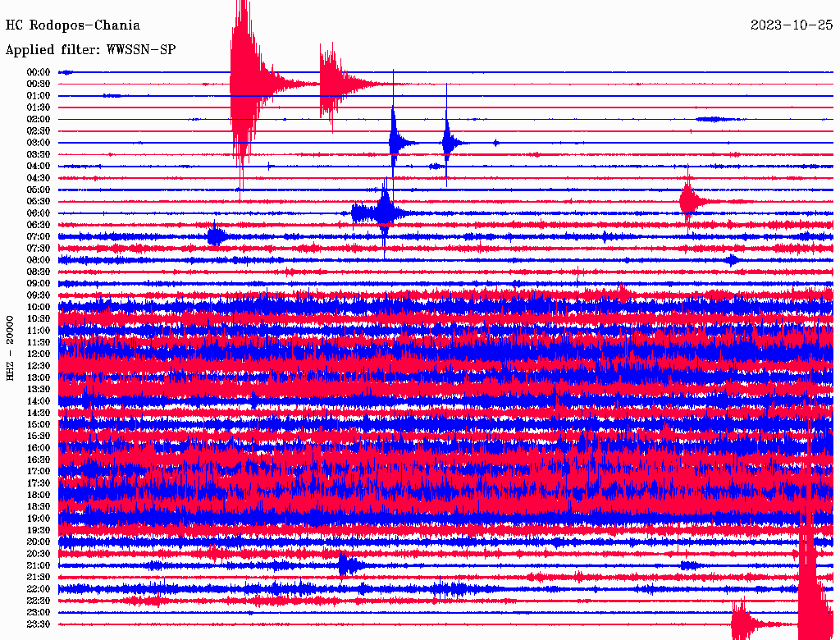Select the 08:30 time label
Image resolution: width=840 pixels, height=640 pixels.
tap(39, 272)
